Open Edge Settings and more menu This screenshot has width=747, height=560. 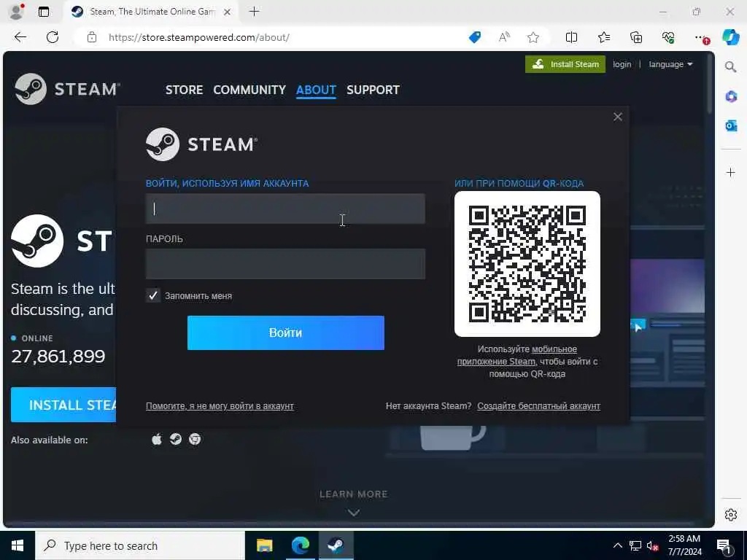click(x=701, y=37)
